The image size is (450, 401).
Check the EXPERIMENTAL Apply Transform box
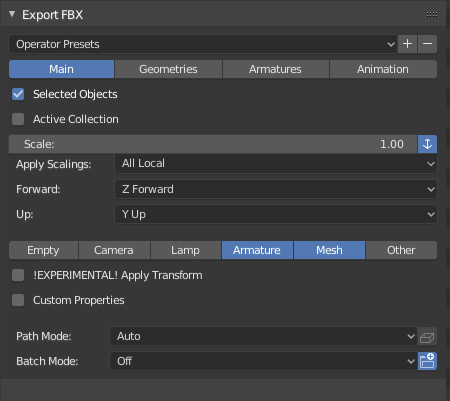click(18, 275)
